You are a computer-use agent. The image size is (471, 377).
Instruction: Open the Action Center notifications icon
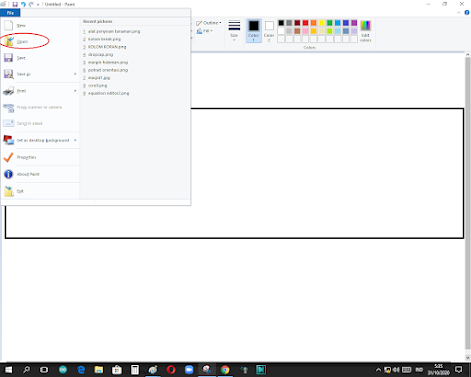point(459,369)
